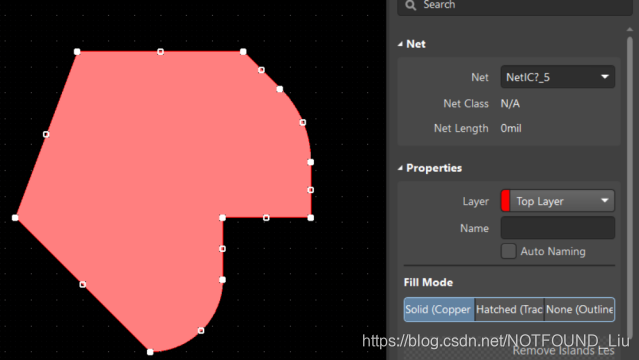Screen dimensions: 639x360
Task: Select Hatched (Tracks) fill mode
Action: click(509, 309)
